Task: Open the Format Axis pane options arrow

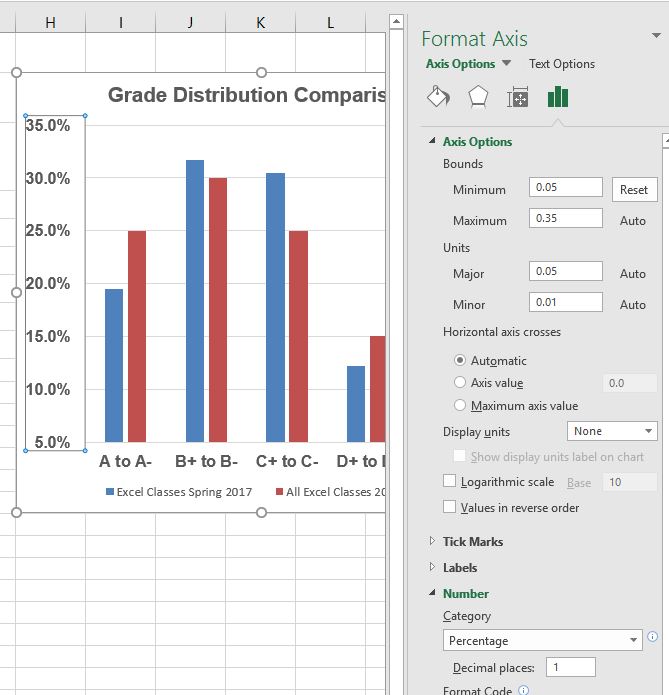Action: tap(654, 37)
